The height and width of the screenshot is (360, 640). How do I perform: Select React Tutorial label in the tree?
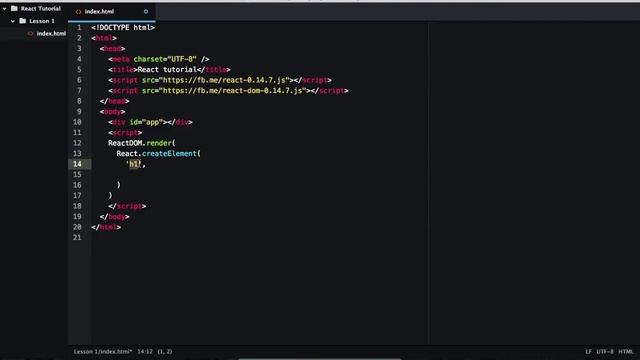click(x=41, y=8)
